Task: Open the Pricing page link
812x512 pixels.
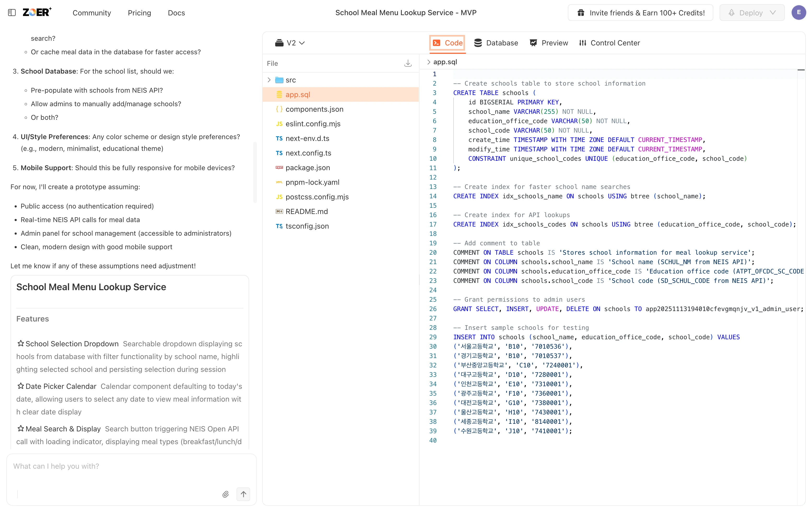Action: click(x=139, y=13)
